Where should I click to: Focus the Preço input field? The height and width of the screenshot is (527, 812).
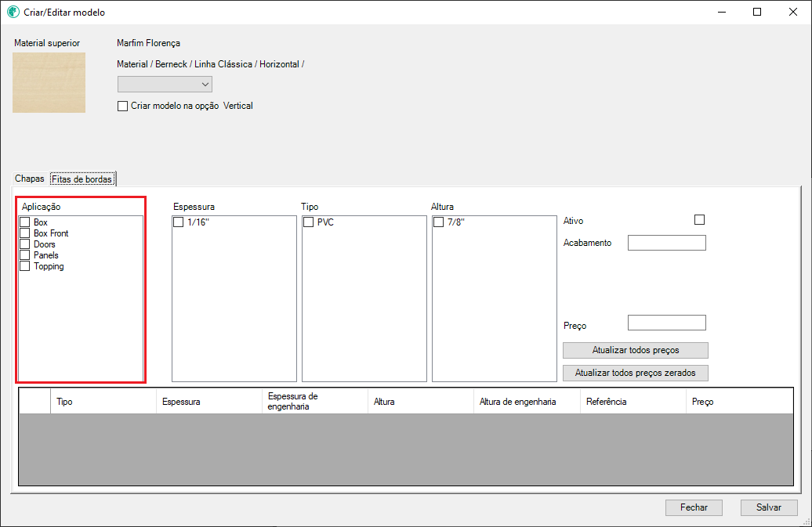667,323
